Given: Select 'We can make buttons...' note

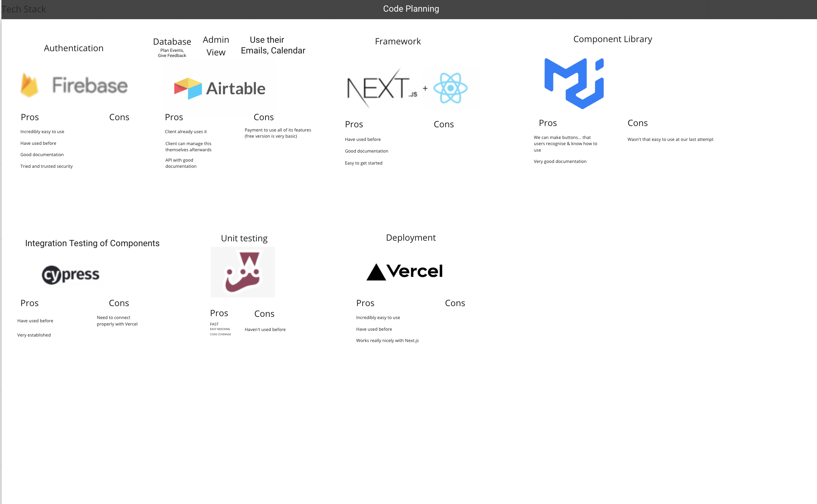Looking at the screenshot, I should [565, 144].
